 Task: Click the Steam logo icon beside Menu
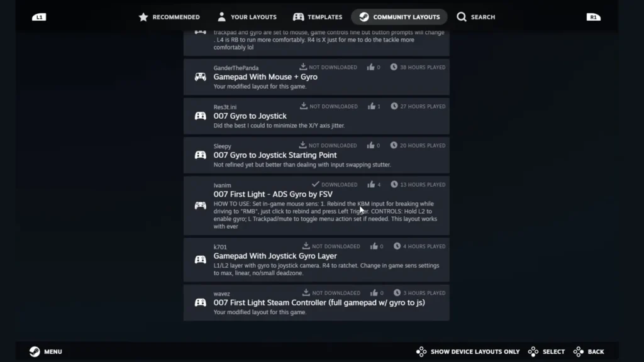coord(35,351)
